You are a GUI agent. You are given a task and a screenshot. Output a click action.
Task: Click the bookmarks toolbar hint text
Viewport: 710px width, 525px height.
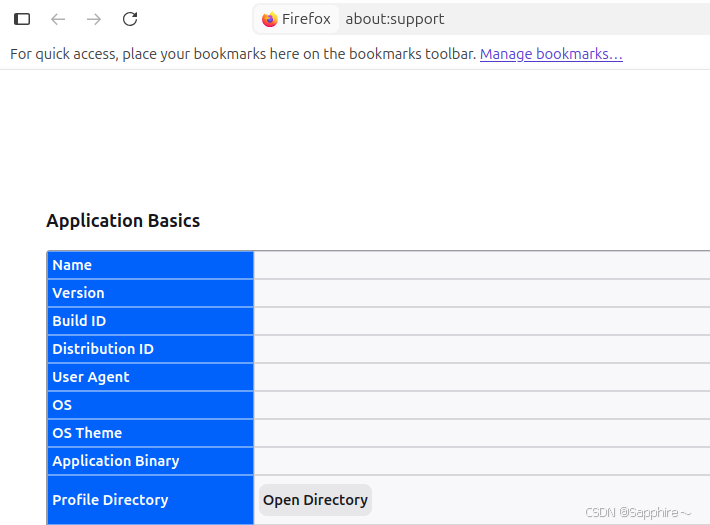[243, 54]
